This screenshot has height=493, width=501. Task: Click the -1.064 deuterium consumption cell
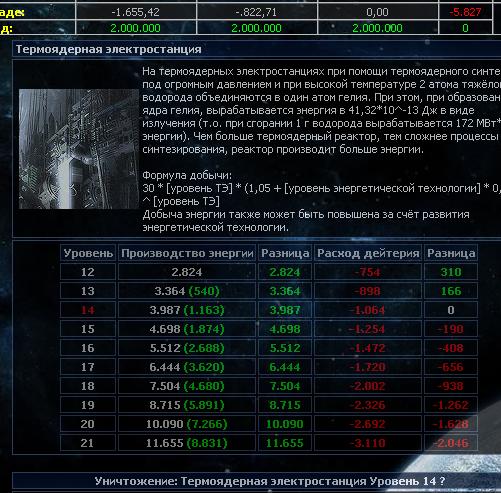click(368, 310)
